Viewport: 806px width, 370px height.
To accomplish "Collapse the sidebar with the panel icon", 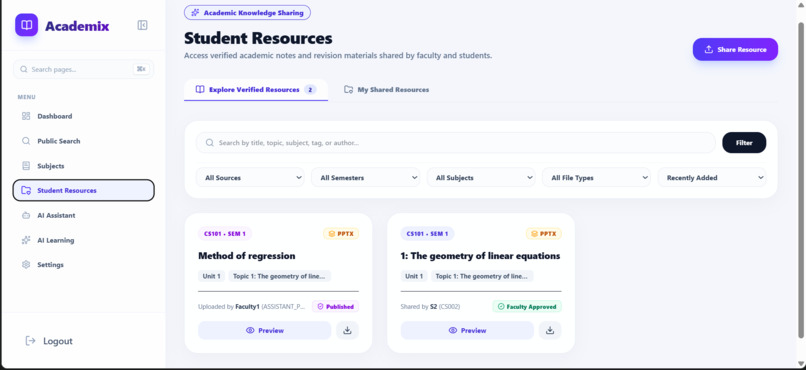I will click(142, 25).
